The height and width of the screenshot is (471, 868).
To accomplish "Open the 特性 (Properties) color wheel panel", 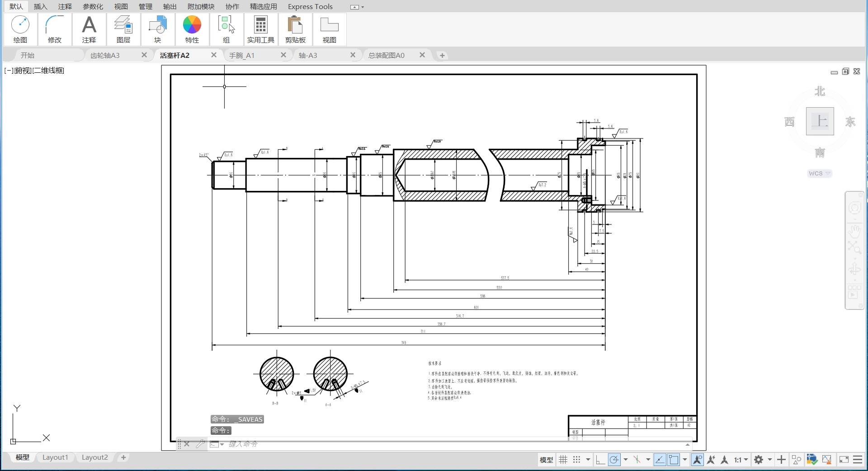I will pyautogui.click(x=192, y=29).
